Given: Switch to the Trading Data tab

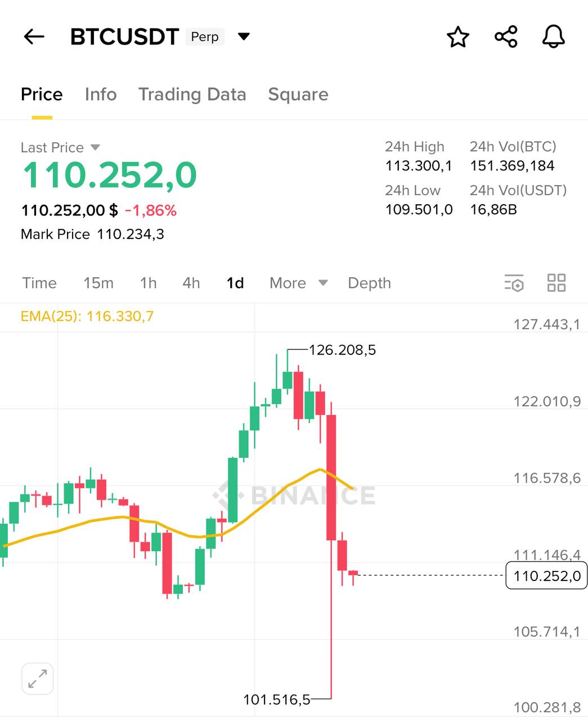Looking at the screenshot, I should 192,94.
